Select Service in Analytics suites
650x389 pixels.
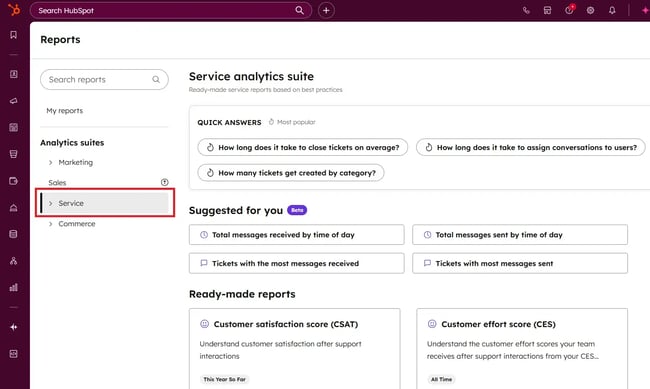point(105,203)
